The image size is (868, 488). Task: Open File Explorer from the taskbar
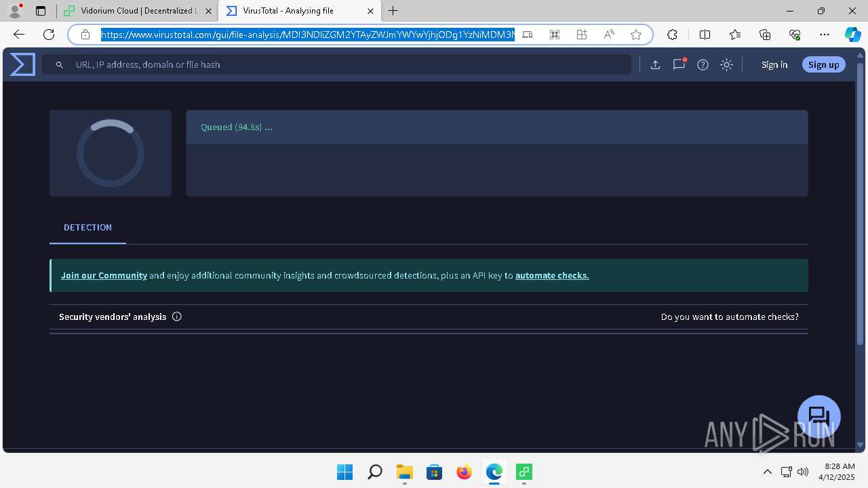pyautogui.click(x=405, y=472)
